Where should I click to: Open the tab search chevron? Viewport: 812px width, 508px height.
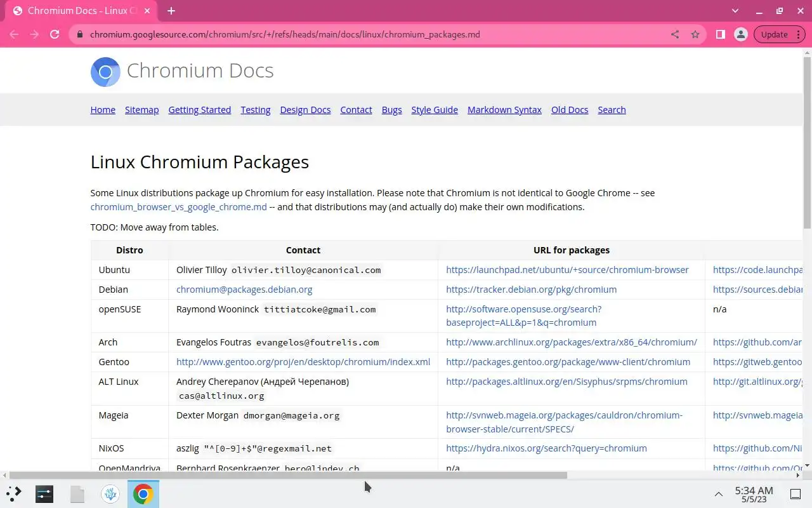(x=735, y=11)
